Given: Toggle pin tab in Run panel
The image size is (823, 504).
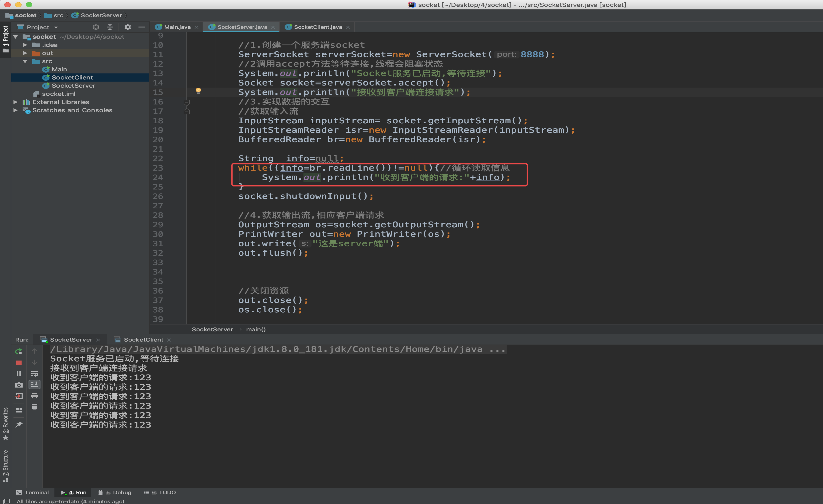Looking at the screenshot, I should pos(19,424).
